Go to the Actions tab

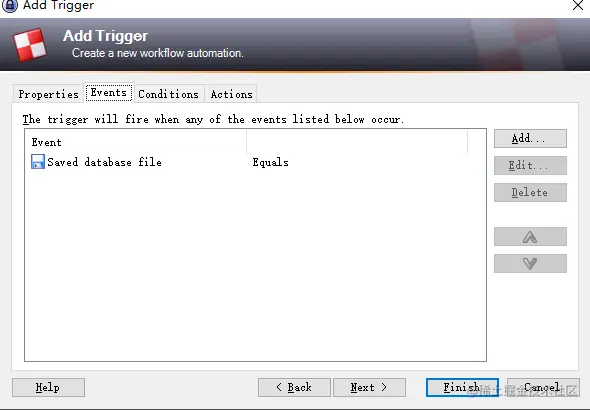231,94
